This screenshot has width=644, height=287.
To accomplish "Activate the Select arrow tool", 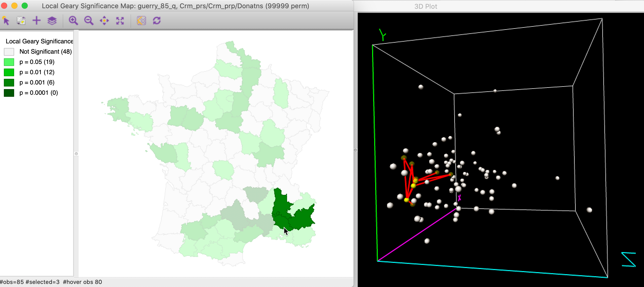I will click(x=6, y=21).
